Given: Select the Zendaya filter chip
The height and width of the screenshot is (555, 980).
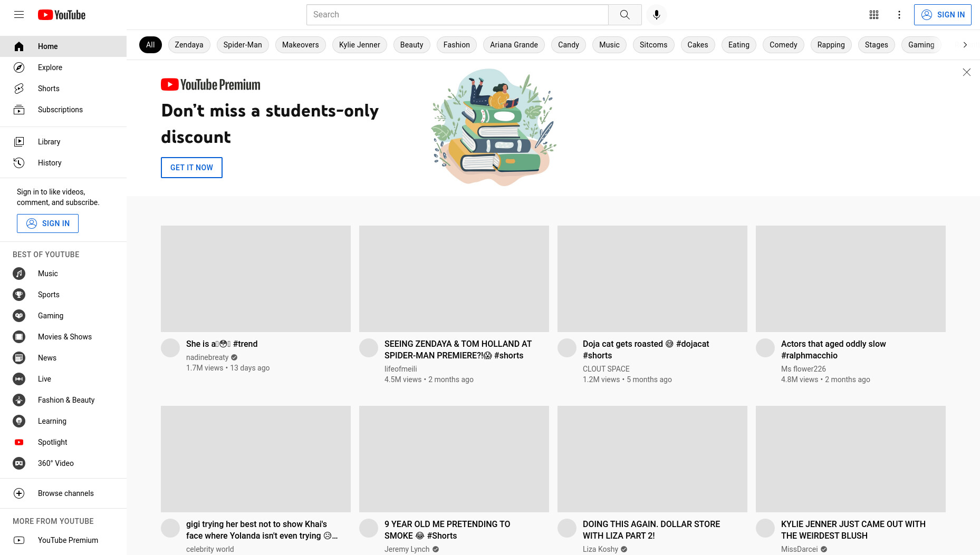Looking at the screenshot, I should click(x=189, y=45).
